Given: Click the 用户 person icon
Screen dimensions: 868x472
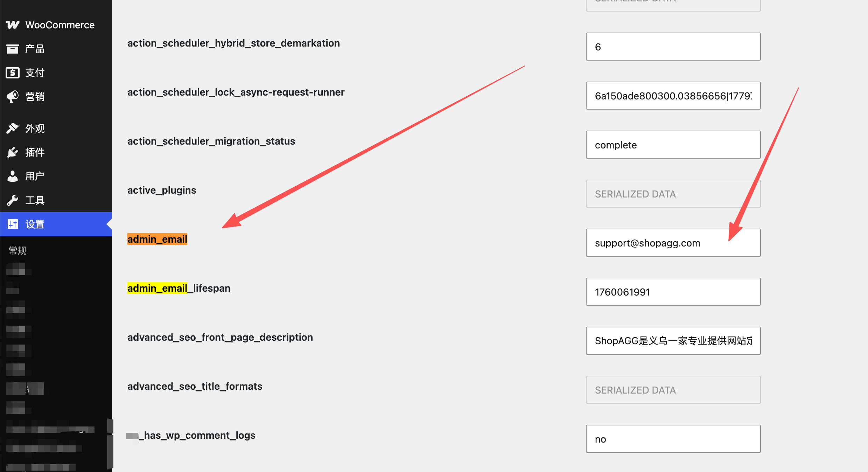Looking at the screenshot, I should click(13, 176).
